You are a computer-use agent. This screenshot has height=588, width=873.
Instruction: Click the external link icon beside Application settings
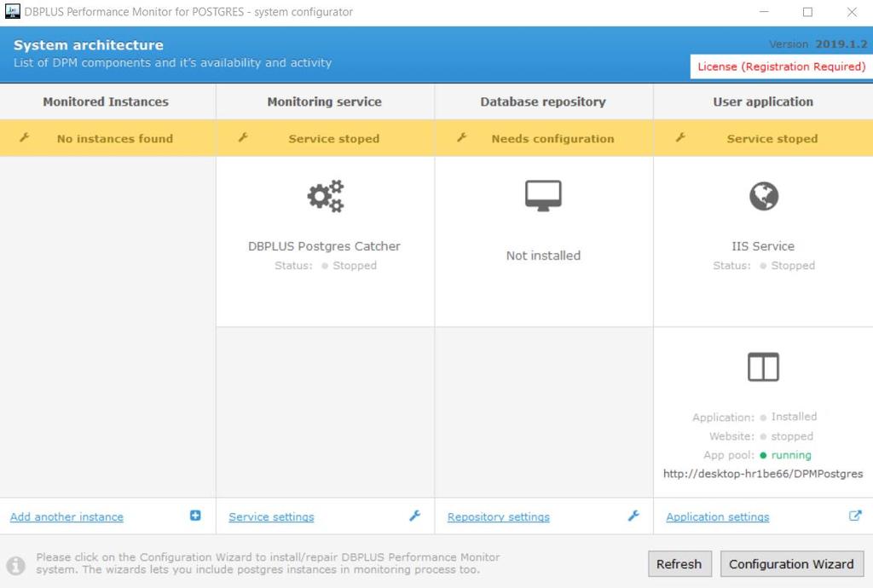click(x=854, y=516)
